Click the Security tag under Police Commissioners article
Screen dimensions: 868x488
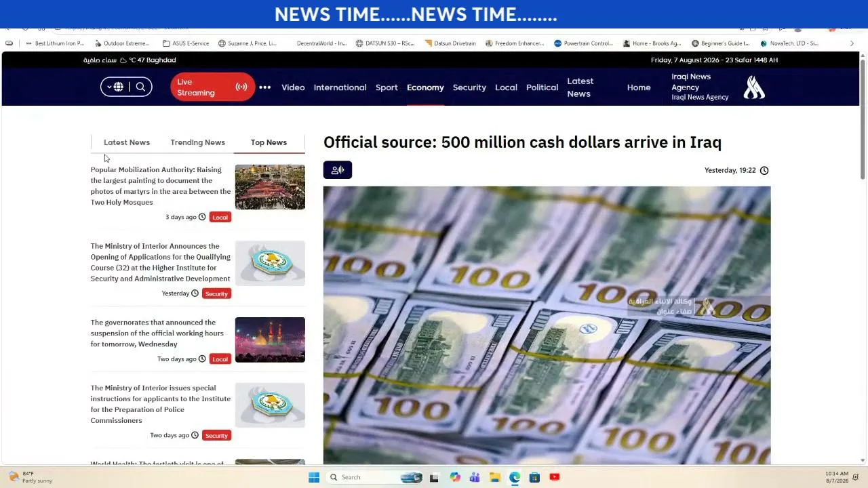216,435
